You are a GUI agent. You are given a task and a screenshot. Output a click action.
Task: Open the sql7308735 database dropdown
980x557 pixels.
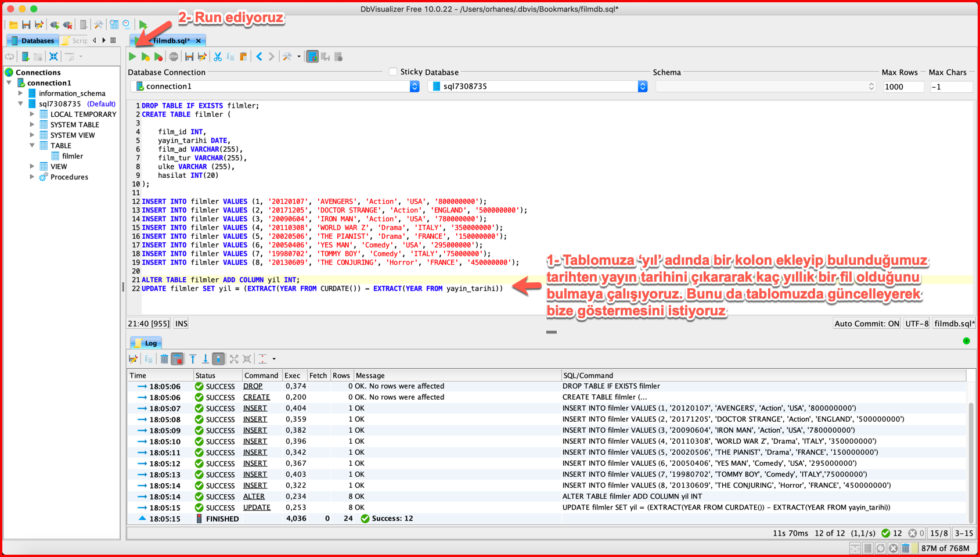tap(642, 86)
